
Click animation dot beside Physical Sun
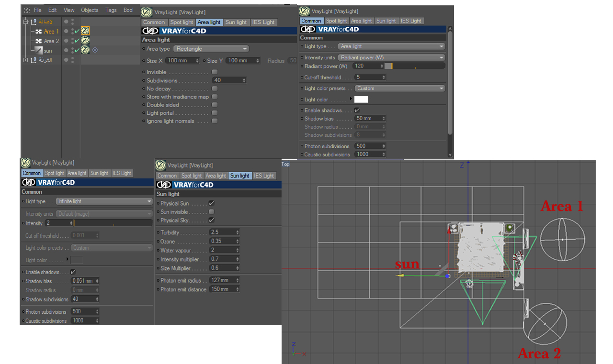[158, 203]
